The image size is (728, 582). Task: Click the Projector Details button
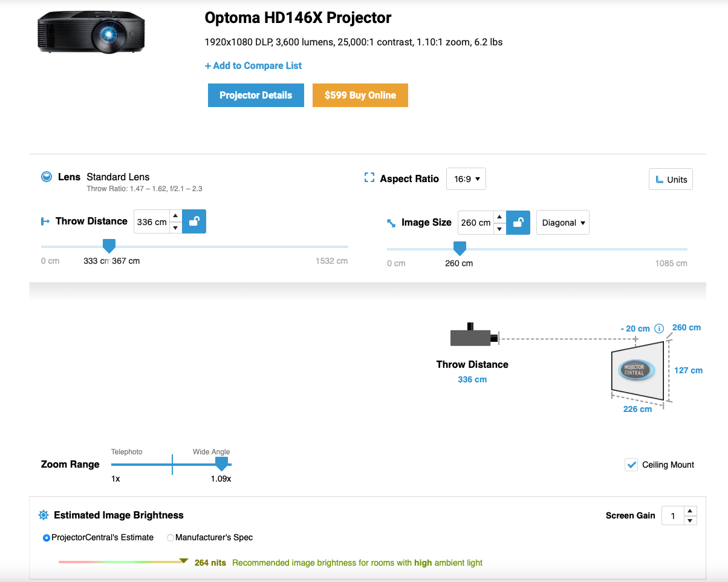coord(256,95)
